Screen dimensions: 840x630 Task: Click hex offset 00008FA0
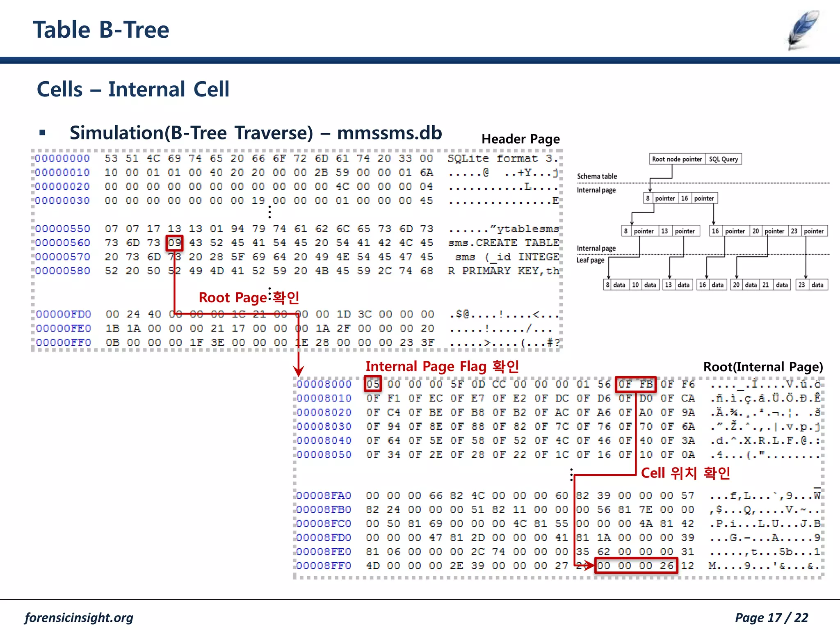(324, 495)
